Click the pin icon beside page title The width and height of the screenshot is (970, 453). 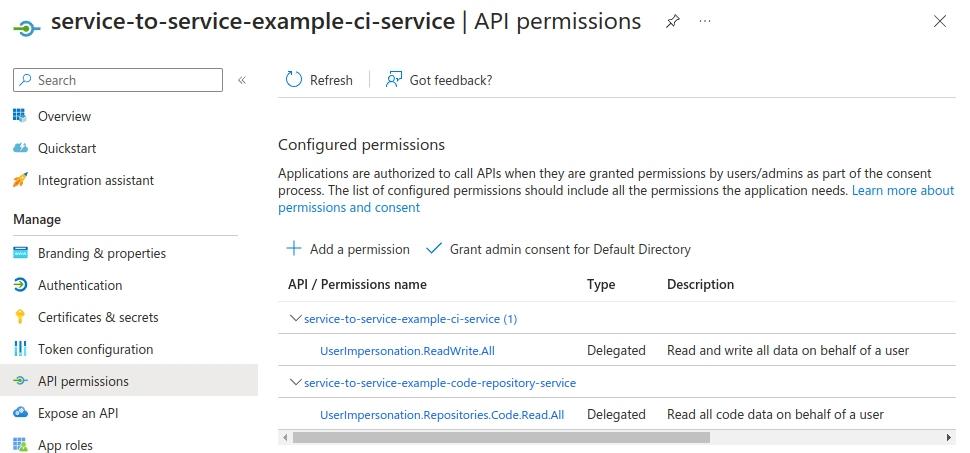click(x=673, y=22)
